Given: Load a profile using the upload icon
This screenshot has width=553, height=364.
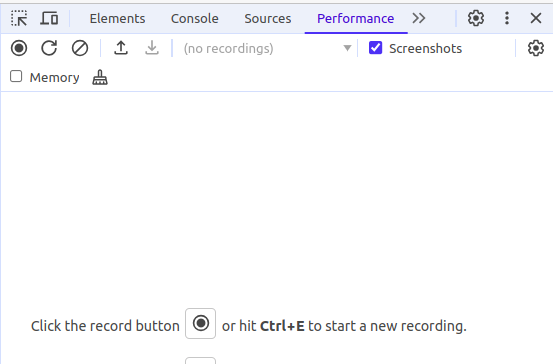Looking at the screenshot, I should click(121, 48).
